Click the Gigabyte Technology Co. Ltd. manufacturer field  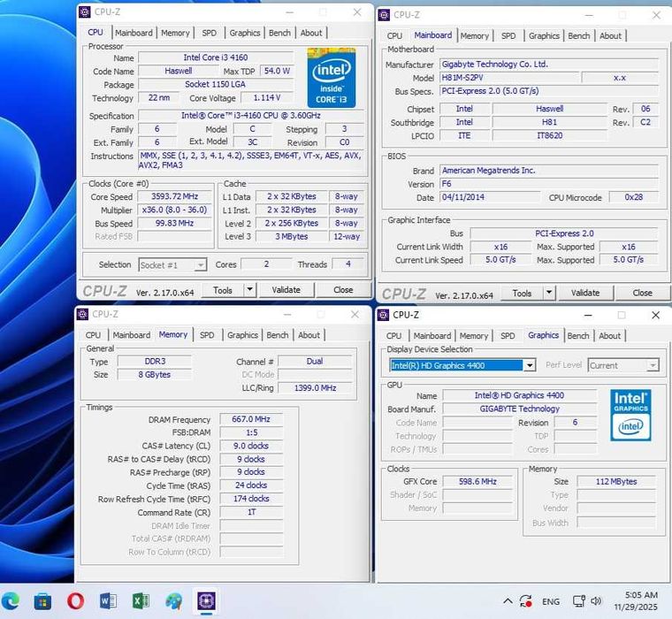coord(549,65)
